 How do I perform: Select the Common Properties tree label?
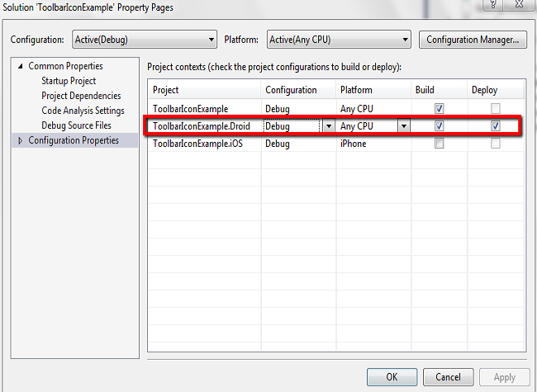coord(65,66)
